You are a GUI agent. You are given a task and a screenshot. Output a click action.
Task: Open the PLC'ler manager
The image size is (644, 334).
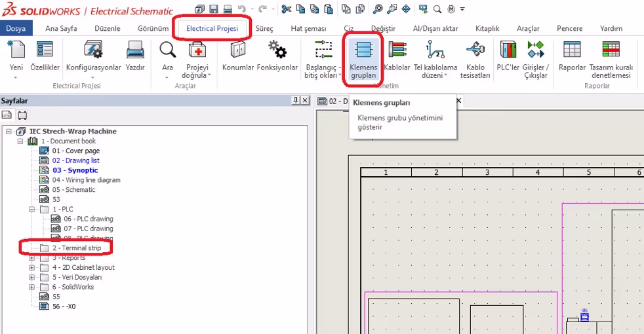tap(508, 56)
